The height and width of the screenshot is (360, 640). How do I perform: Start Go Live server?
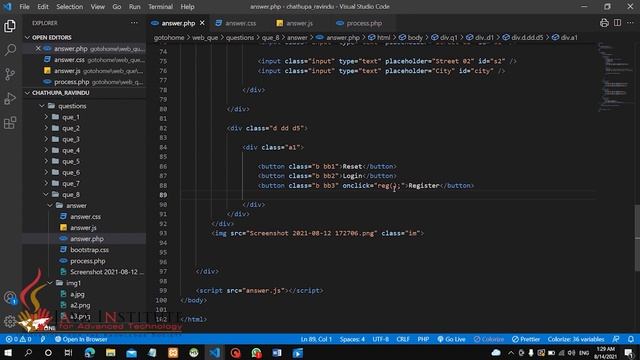451,339
